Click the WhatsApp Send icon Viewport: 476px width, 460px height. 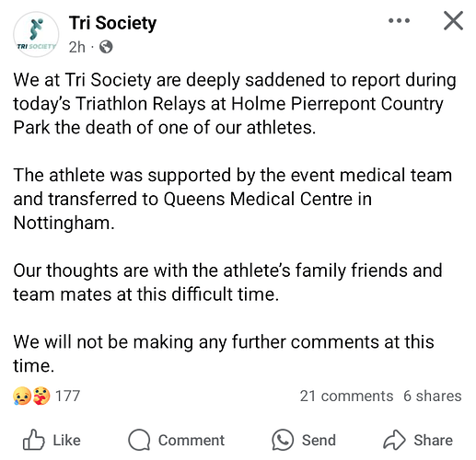point(283,440)
